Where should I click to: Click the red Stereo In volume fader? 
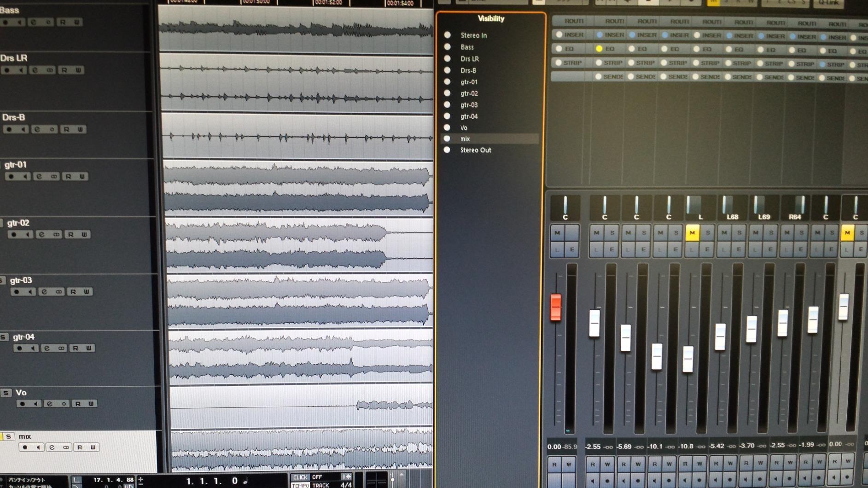click(556, 307)
